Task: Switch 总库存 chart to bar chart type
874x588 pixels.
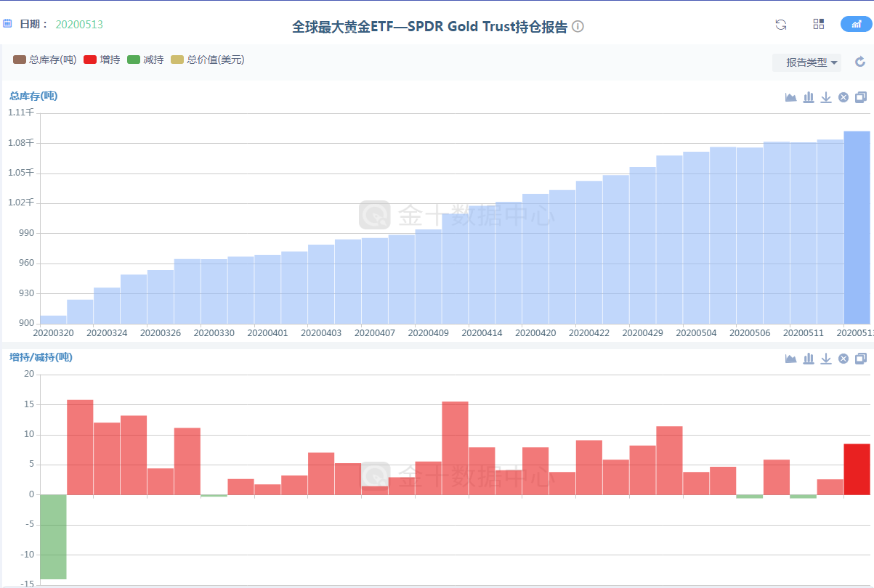Action: click(809, 97)
